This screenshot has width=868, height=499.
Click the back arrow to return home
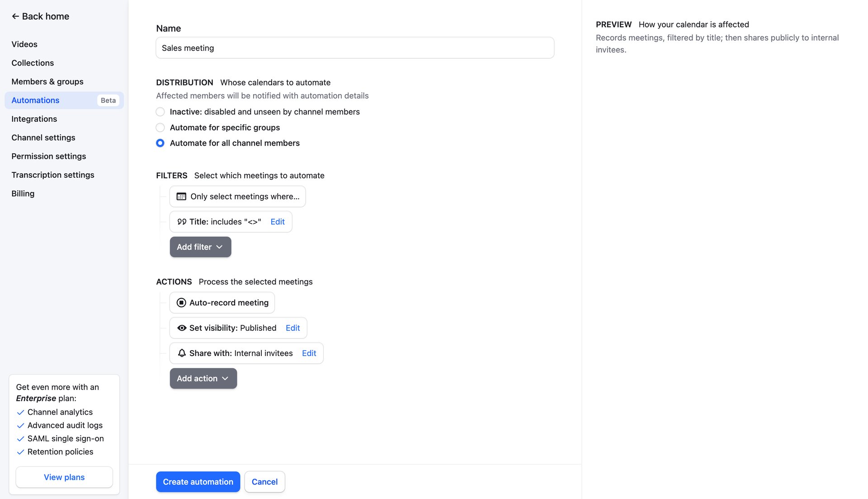click(x=15, y=16)
